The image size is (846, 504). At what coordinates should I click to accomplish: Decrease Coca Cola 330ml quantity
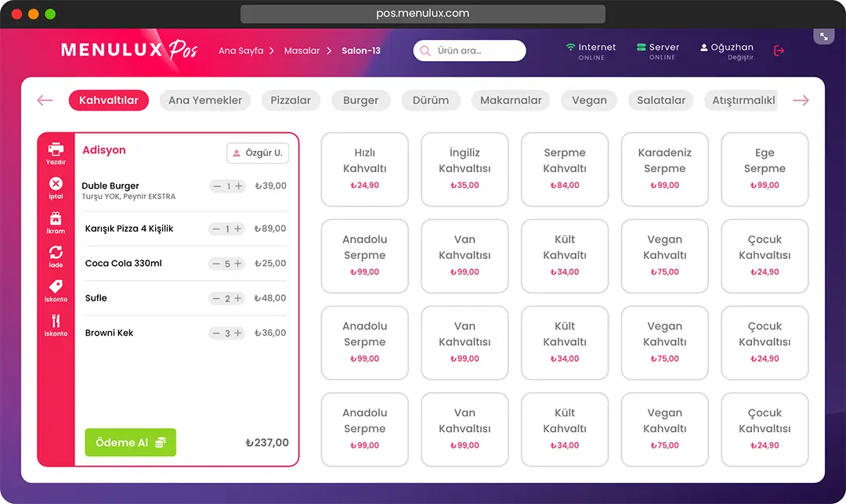coord(216,264)
